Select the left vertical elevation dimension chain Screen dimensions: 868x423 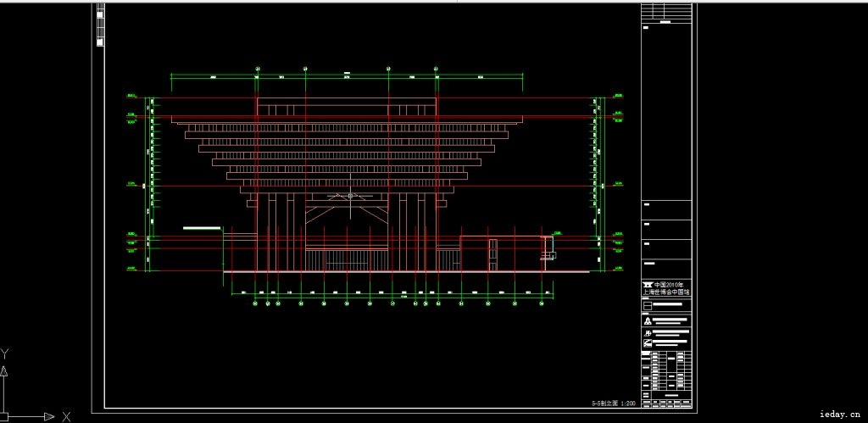click(x=152, y=185)
